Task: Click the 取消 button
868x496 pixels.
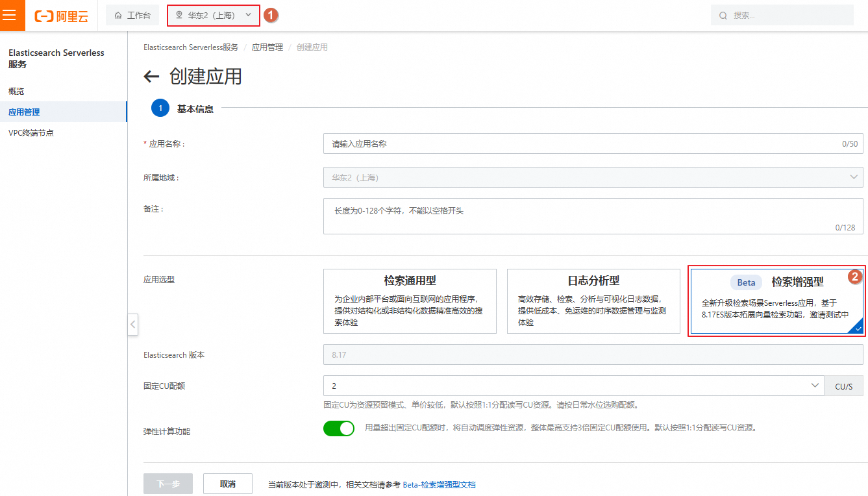Action: [227, 484]
